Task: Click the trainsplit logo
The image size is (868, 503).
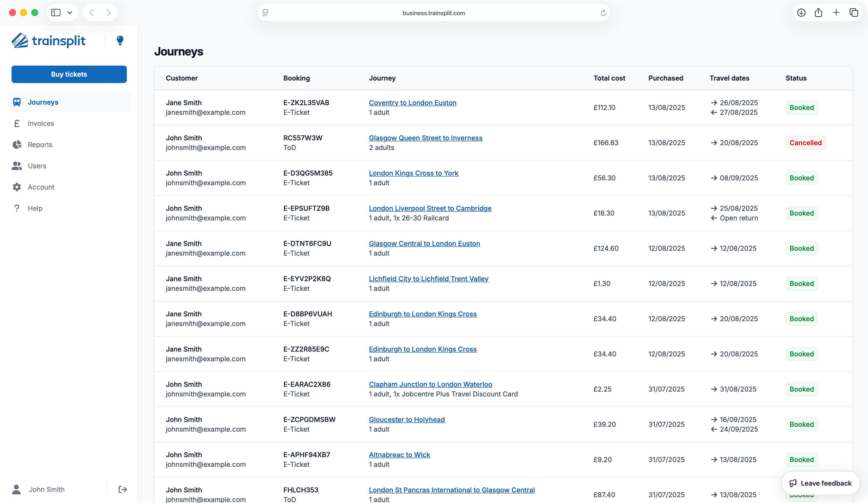Action: (x=48, y=41)
